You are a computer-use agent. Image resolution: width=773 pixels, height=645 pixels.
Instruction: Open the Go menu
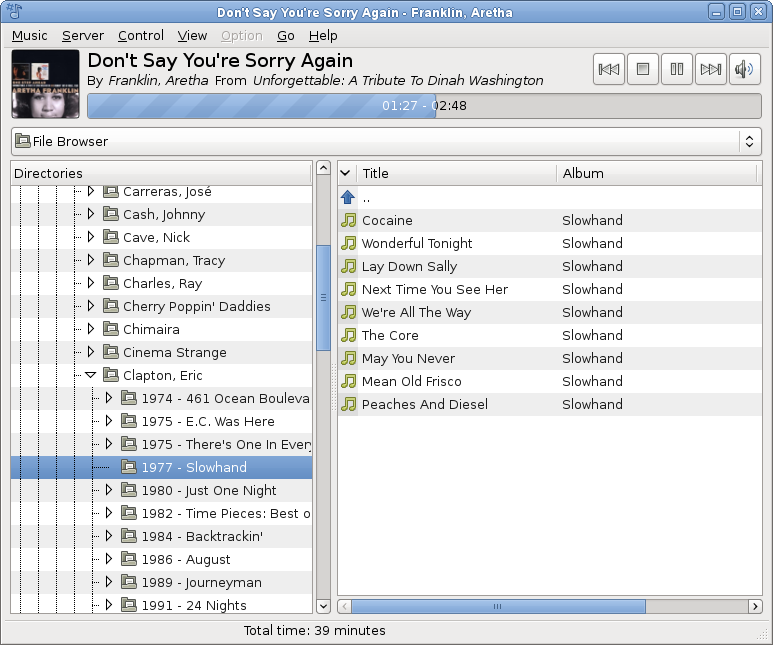click(286, 36)
